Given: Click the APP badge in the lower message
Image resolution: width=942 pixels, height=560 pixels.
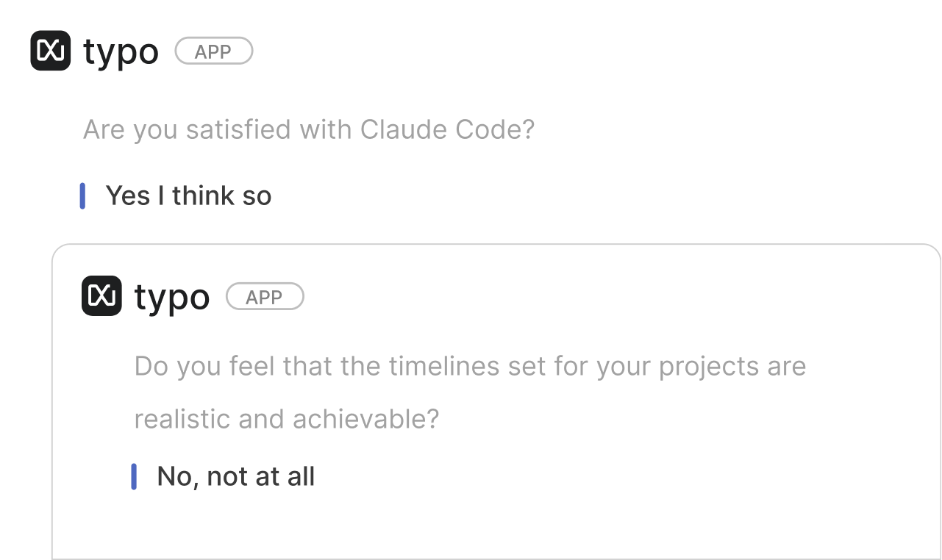Looking at the screenshot, I should pyautogui.click(x=265, y=297).
